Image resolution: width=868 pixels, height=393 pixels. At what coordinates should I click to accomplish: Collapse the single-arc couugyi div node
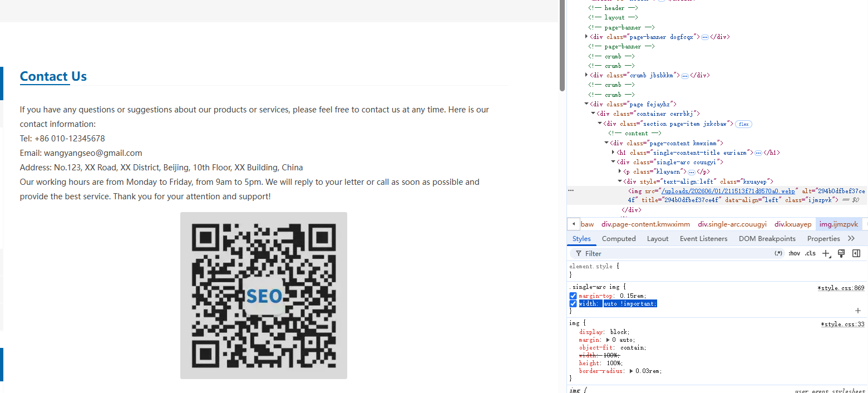[613, 162]
